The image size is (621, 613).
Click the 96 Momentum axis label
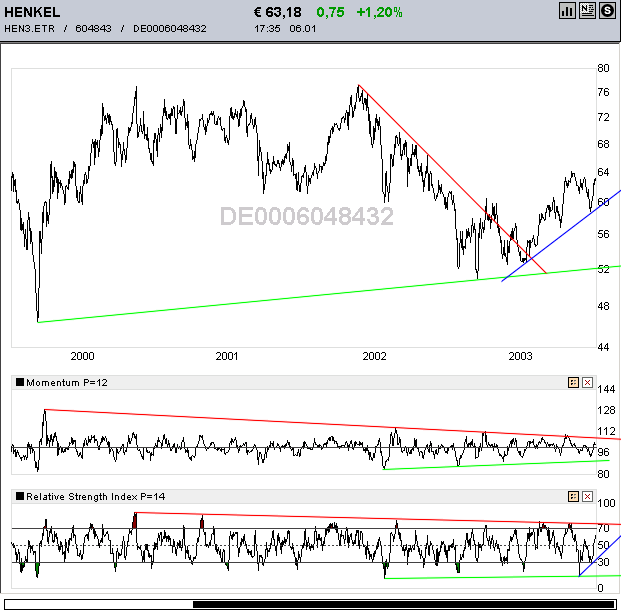click(603, 452)
